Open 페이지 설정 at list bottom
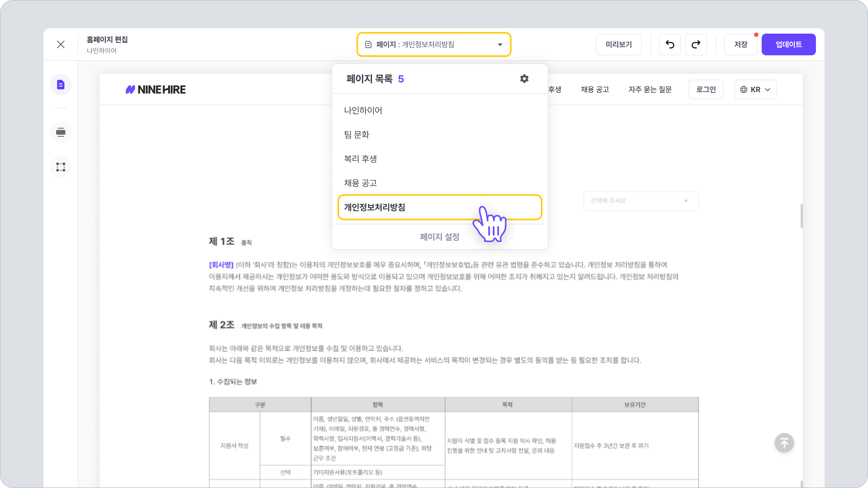 (439, 237)
